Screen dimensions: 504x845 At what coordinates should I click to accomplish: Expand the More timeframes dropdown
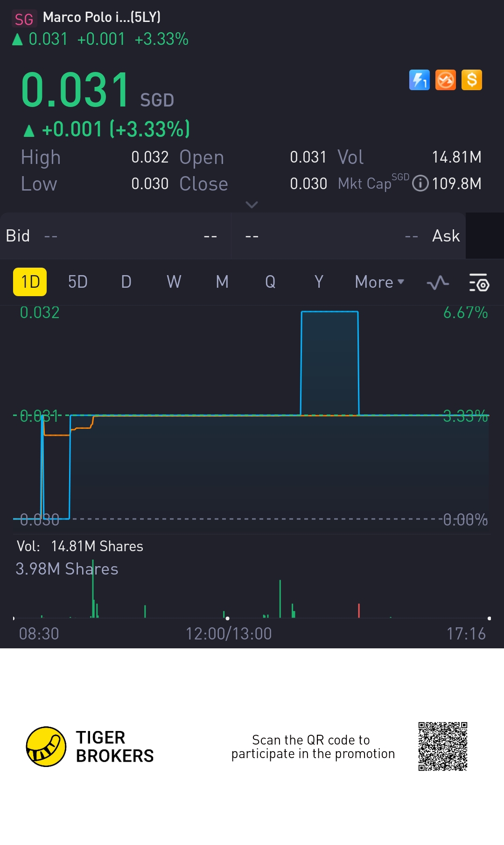coord(379,282)
